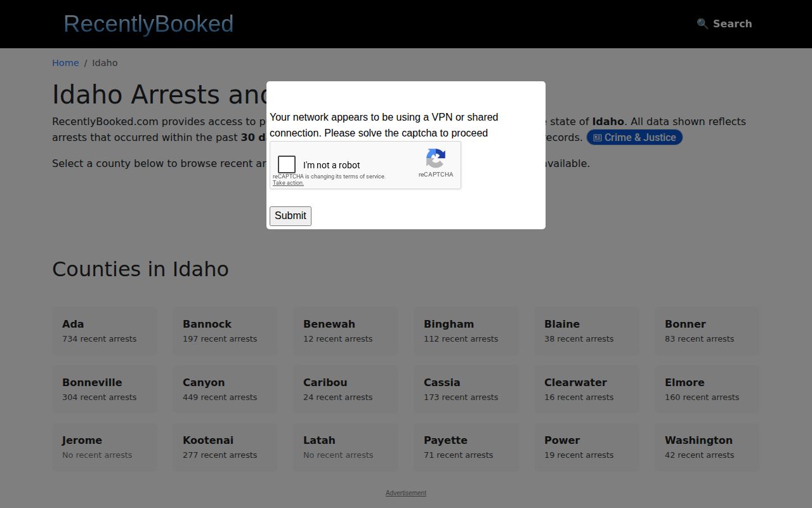
Task: Select the Bonner county card
Action: tap(707, 331)
